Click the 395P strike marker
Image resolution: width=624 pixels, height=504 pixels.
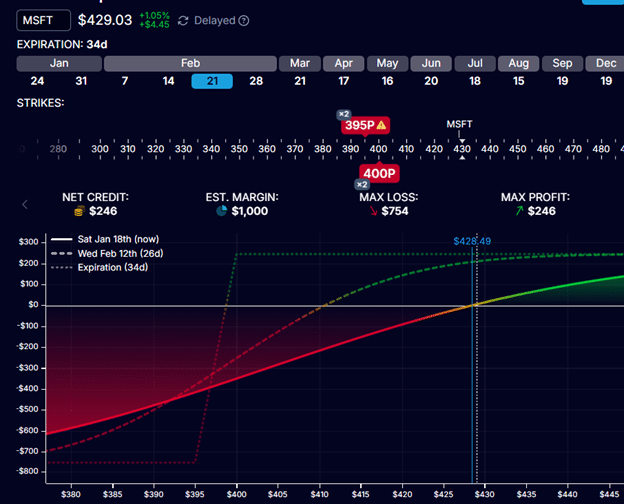pyautogui.click(x=365, y=125)
